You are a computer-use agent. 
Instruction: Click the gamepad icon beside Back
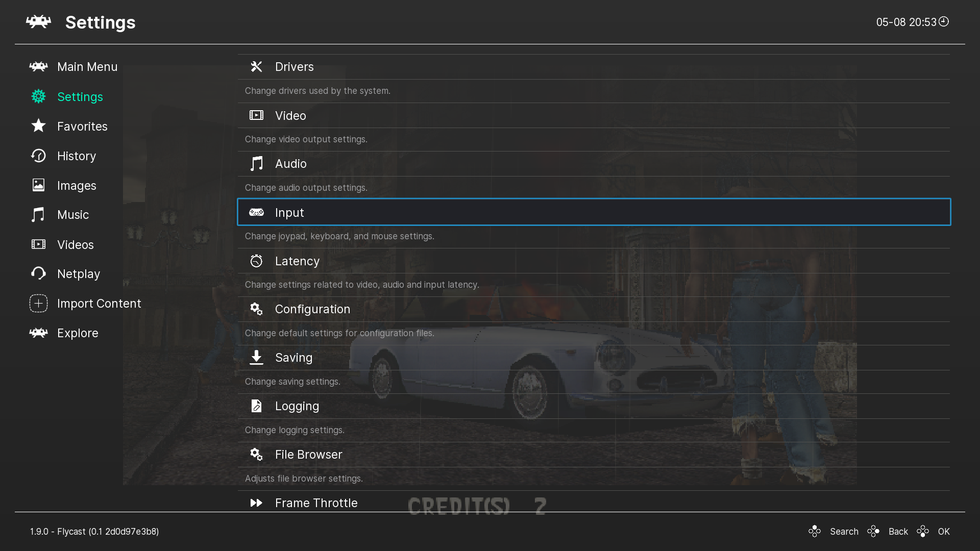[873, 532]
